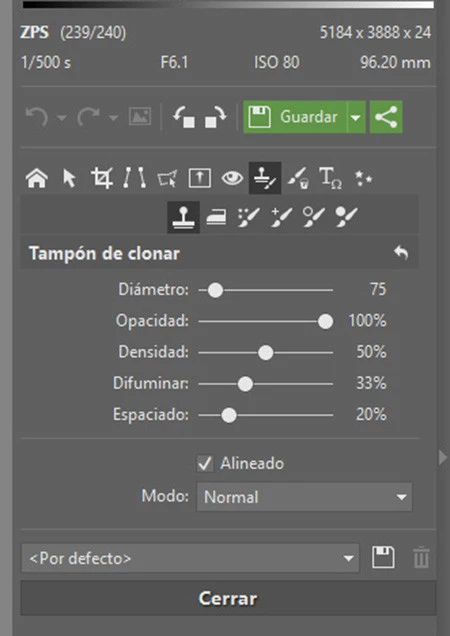
Task: Select the text tool icon
Action: pyautogui.click(x=330, y=178)
